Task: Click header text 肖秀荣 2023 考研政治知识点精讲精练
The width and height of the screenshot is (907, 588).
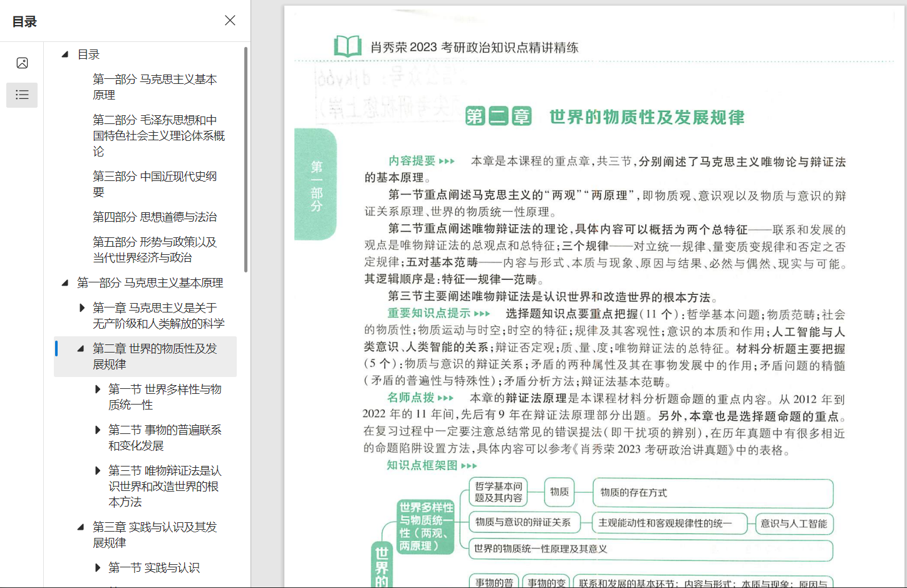Action: coord(474,48)
